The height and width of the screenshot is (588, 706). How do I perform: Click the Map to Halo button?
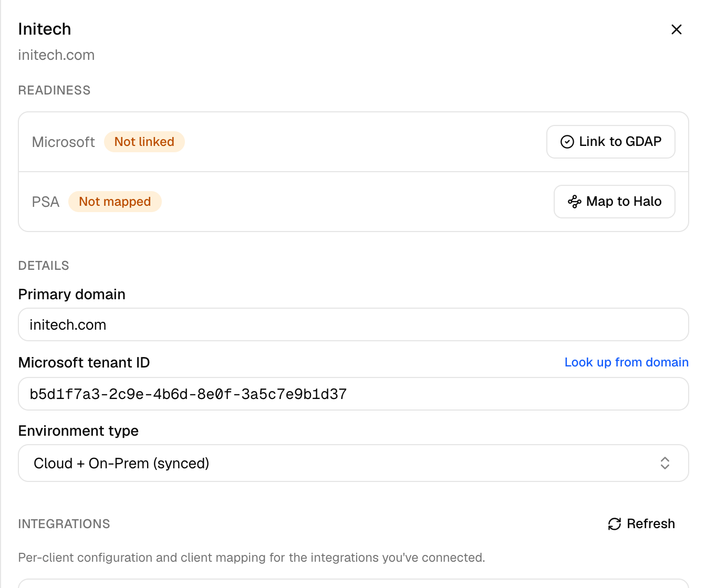point(614,202)
